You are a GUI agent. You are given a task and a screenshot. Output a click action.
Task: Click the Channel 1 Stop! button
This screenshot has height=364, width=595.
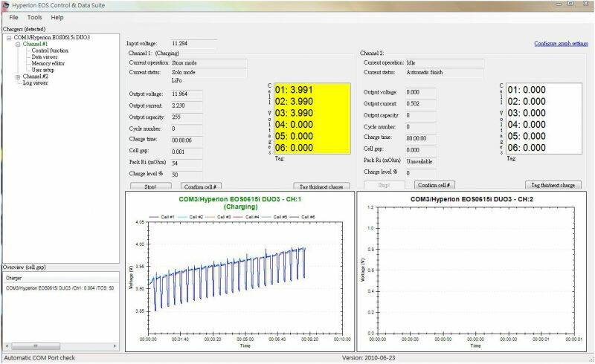click(151, 186)
